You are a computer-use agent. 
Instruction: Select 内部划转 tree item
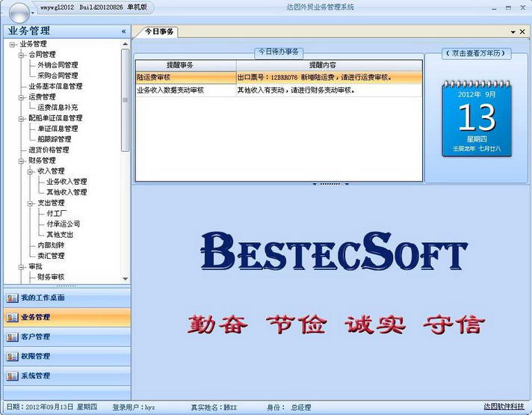click(x=51, y=245)
